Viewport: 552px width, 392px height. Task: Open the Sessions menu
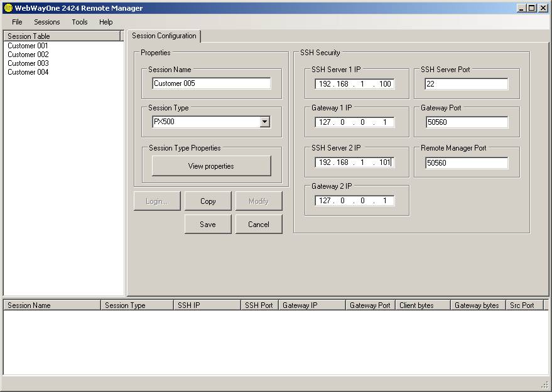tap(47, 22)
